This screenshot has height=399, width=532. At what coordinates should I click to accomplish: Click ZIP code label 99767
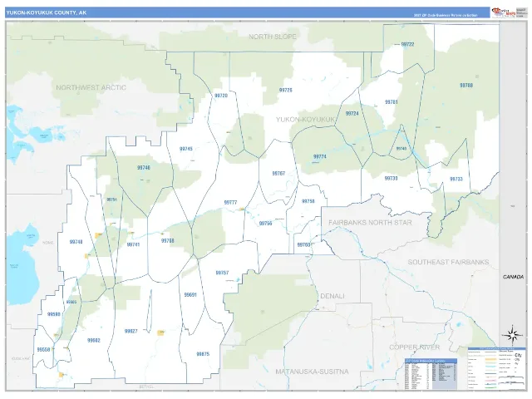tap(278, 174)
